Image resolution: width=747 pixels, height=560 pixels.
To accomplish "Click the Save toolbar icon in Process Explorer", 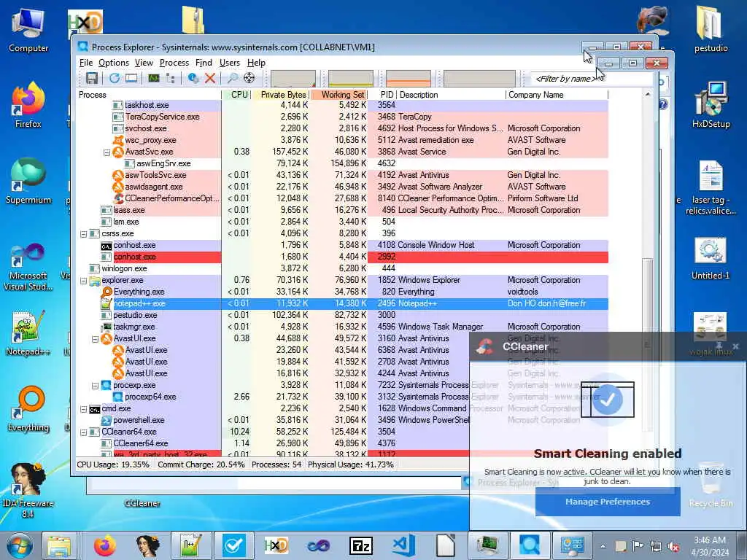I will point(91,78).
